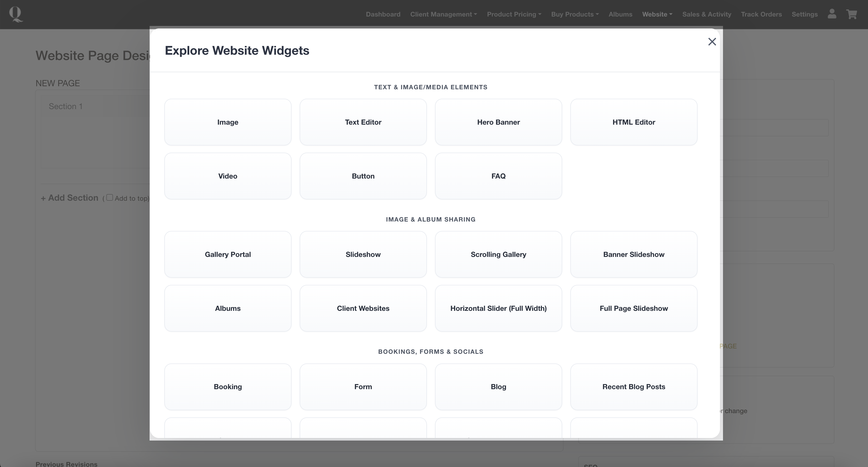Toggle the Add to top checkbox

click(109, 198)
